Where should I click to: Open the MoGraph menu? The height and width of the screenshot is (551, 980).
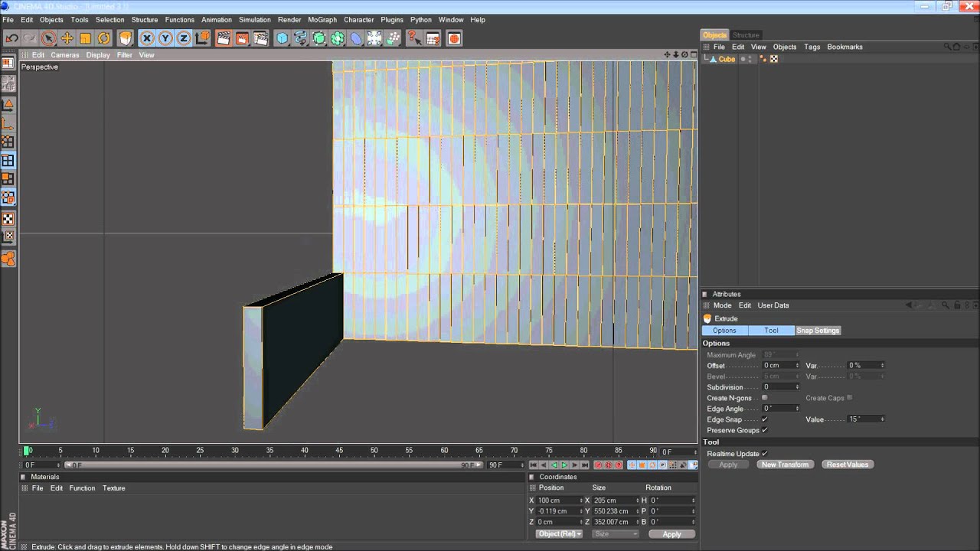322,20
